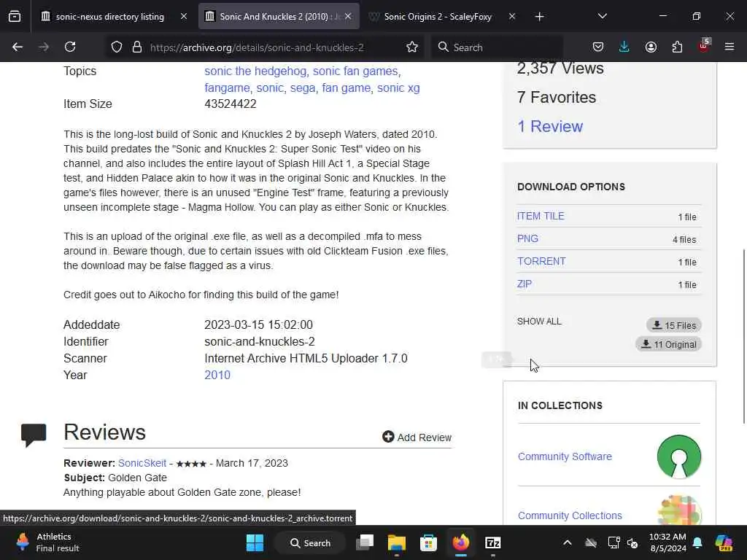The image size is (747, 560).
Task: Expand PNG download option
Action: click(x=528, y=238)
